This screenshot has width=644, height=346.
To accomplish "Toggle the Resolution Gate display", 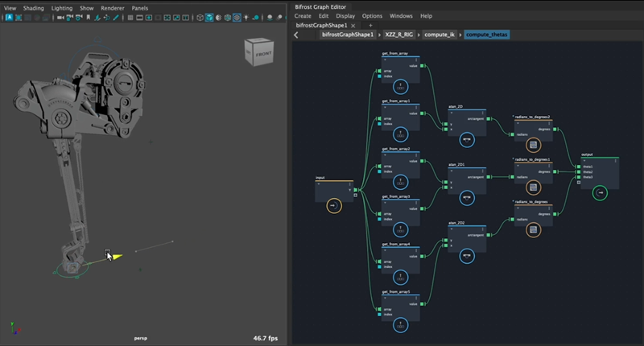I will tap(149, 18).
